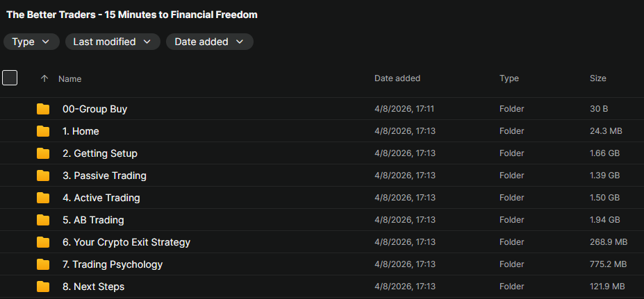Sort by the Date added column header
Image resolution: width=644 pixels, height=299 pixels.
tap(397, 78)
